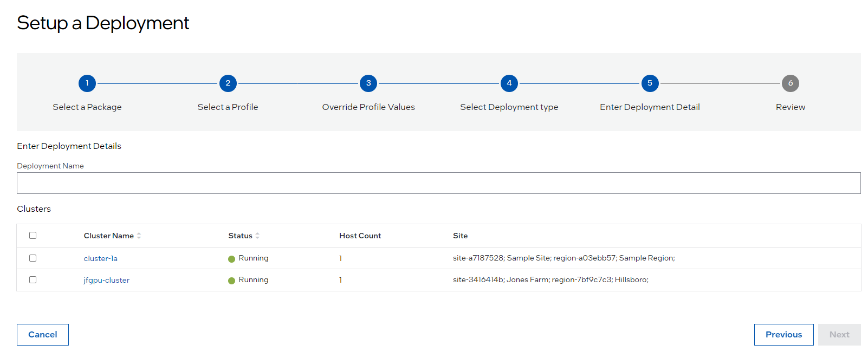
Task: Click step 4 Select Deployment type circle
Action: point(509,83)
